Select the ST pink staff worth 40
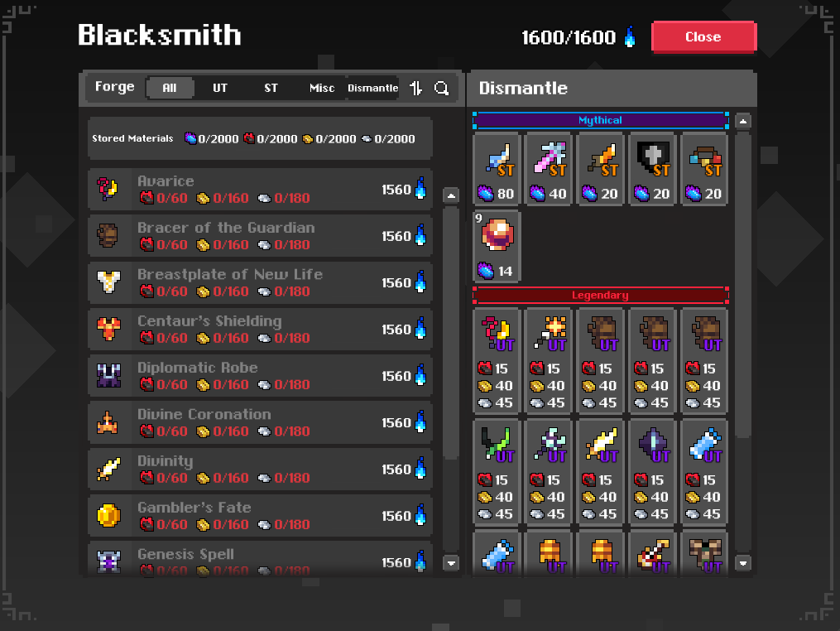The image size is (840, 631). [x=549, y=169]
